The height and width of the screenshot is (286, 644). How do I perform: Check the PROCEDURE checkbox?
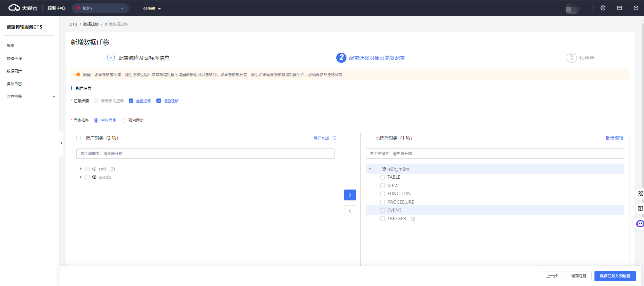tap(383, 202)
